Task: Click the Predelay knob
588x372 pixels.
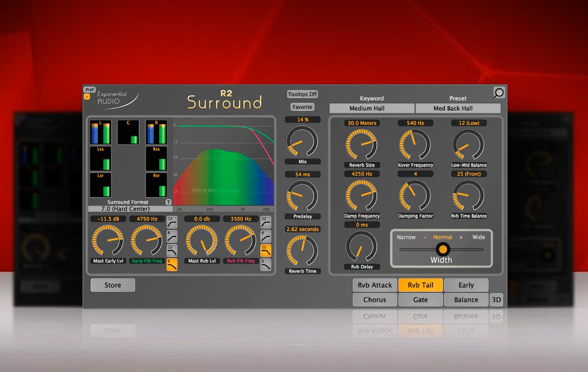Action: [302, 196]
